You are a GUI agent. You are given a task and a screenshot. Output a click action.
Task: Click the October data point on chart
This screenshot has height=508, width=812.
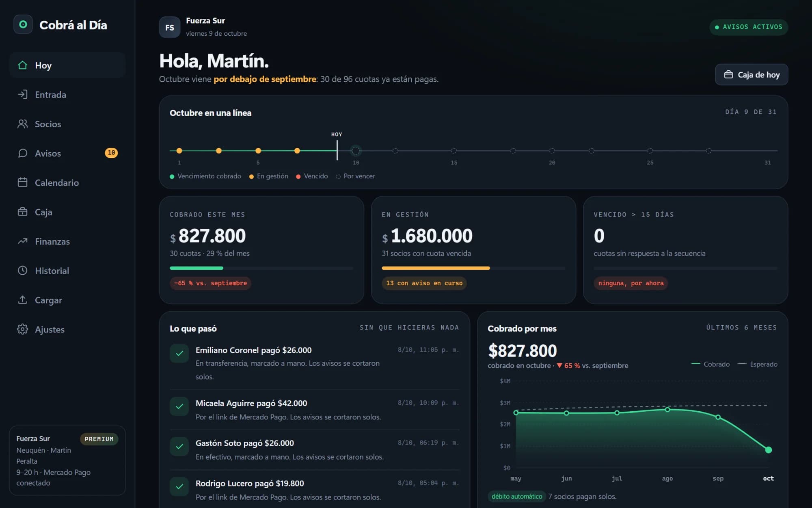point(769,450)
